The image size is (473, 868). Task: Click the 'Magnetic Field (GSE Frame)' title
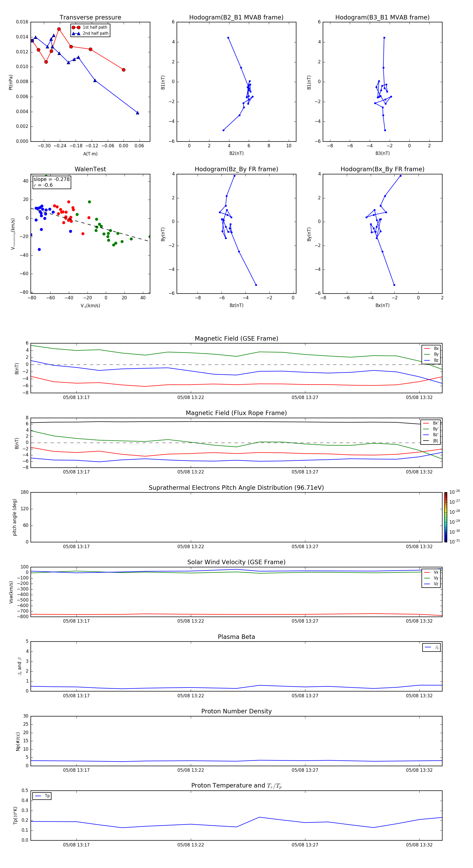click(236, 339)
